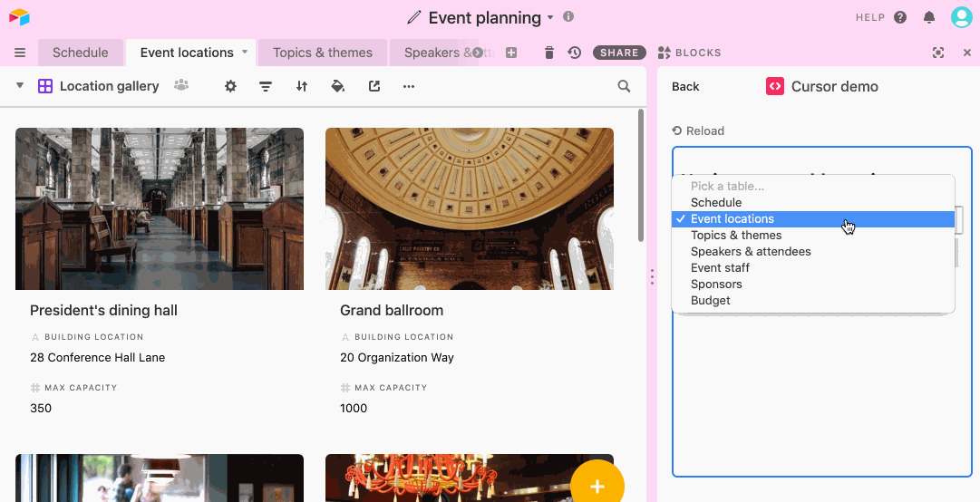Choose Schedule in the table picker
Viewport: 980px width, 502px height.
tap(813, 202)
